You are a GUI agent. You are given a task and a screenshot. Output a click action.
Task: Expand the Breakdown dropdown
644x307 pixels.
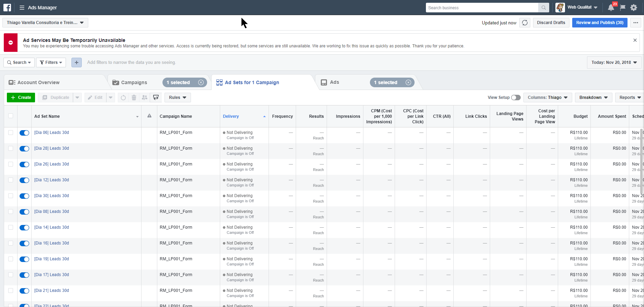593,98
